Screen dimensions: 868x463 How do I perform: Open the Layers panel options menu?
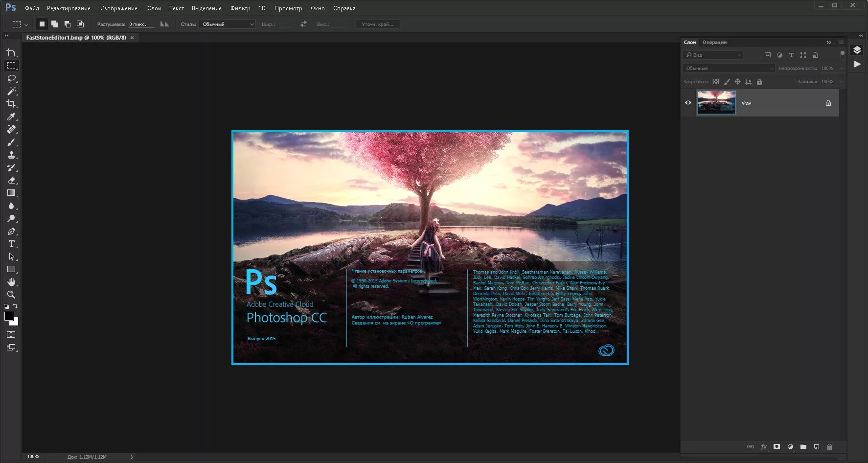point(841,42)
